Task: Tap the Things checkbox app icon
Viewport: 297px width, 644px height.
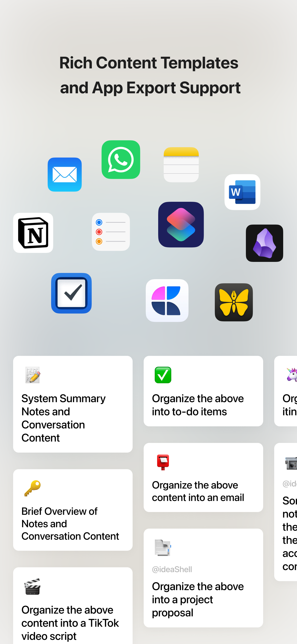Action: (x=71, y=293)
